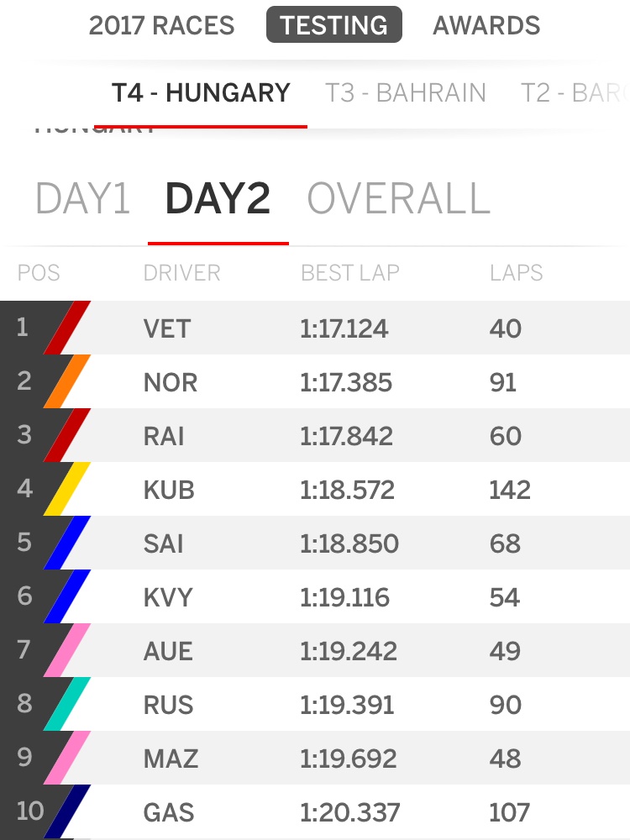
Task: Open the T3 - Bahrain test
Action: pyautogui.click(x=406, y=92)
